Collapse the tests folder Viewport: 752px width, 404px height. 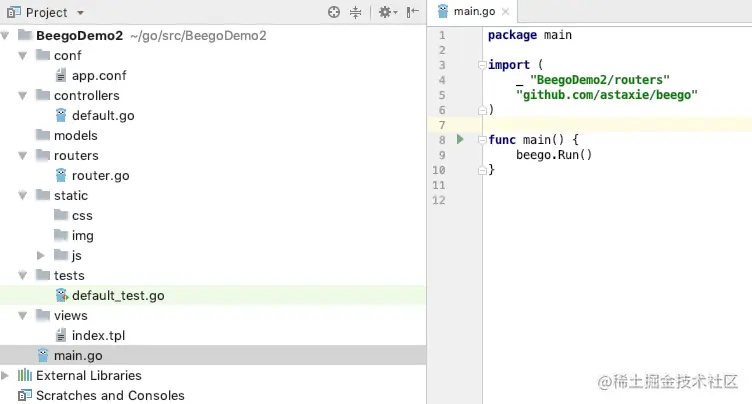23,275
